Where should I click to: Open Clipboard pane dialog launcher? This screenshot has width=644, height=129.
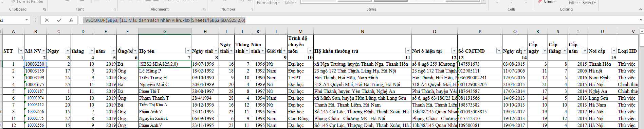coord(45,10)
